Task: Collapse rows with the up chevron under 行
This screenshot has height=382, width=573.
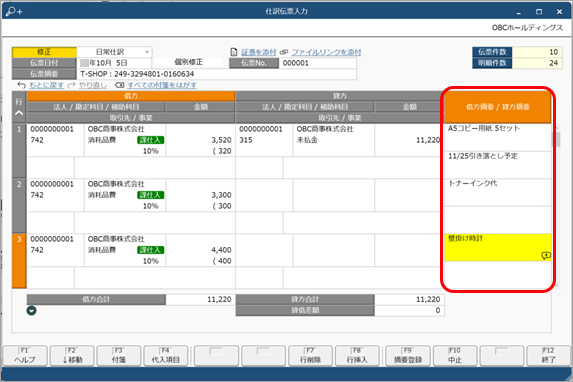Action: click(x=19, y=113)
